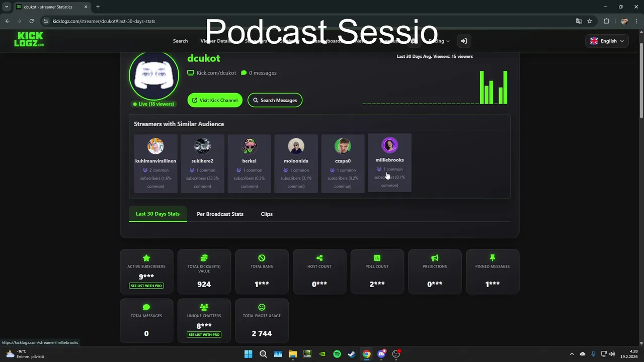
Task: Click the share icon on Host Count card
Action: coord(319,258)
